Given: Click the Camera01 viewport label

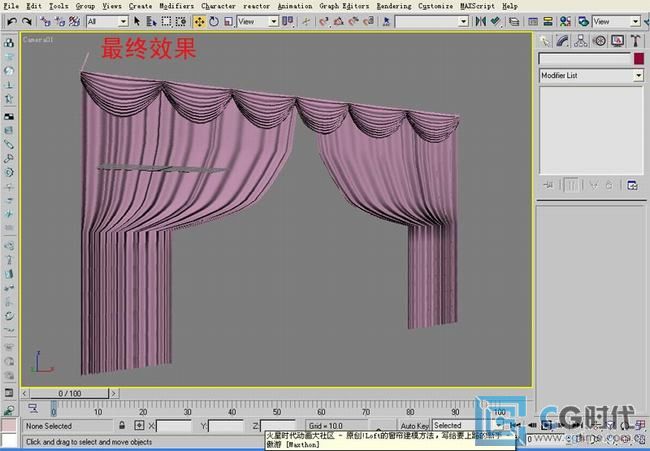Looking at the screenshot, I should (38, 40).
